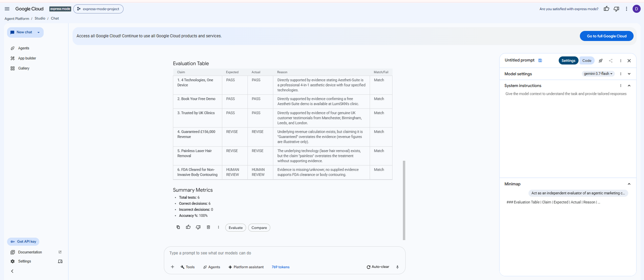Switch to the Settings tab
The height and width of the screenshot is (280, 644).
click(568, 61)
